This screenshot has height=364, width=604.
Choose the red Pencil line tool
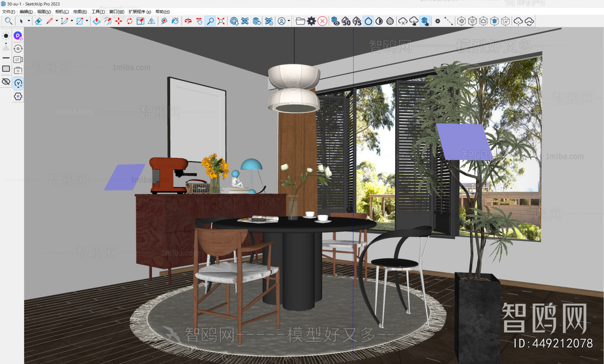[49, 21]
